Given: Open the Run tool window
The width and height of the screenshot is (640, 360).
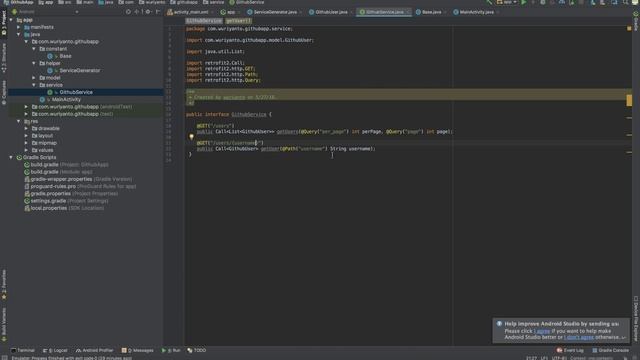Looking at the screenshot, I should pos(171,350).
